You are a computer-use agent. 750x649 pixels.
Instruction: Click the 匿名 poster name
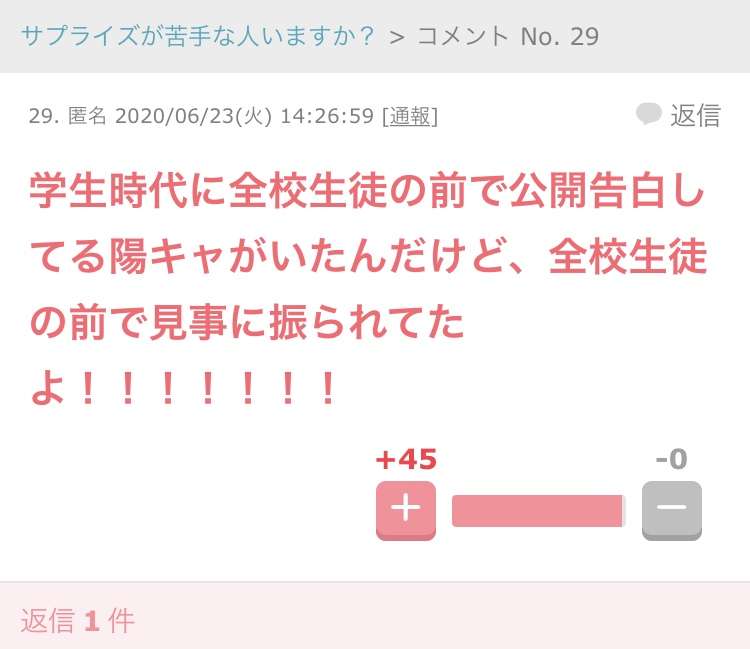coord(87,116)
